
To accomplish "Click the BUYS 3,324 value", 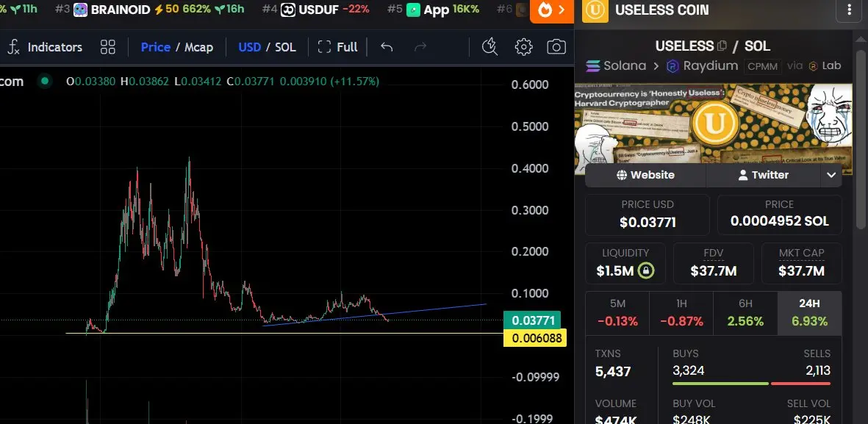I will coord(689,370).
